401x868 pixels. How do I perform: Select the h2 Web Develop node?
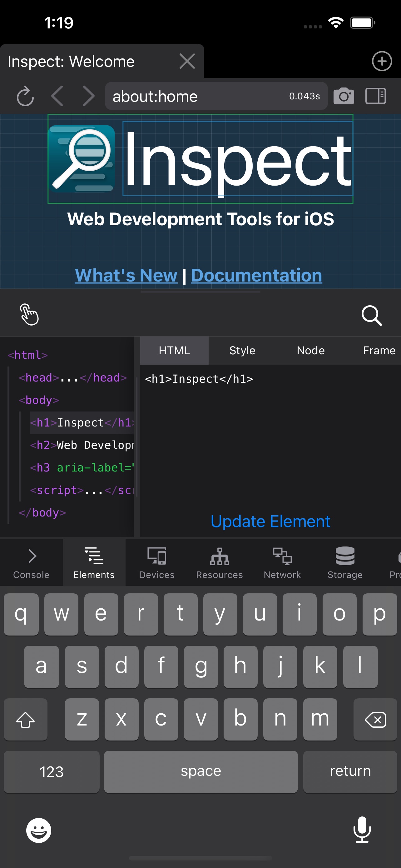point(82,445)
